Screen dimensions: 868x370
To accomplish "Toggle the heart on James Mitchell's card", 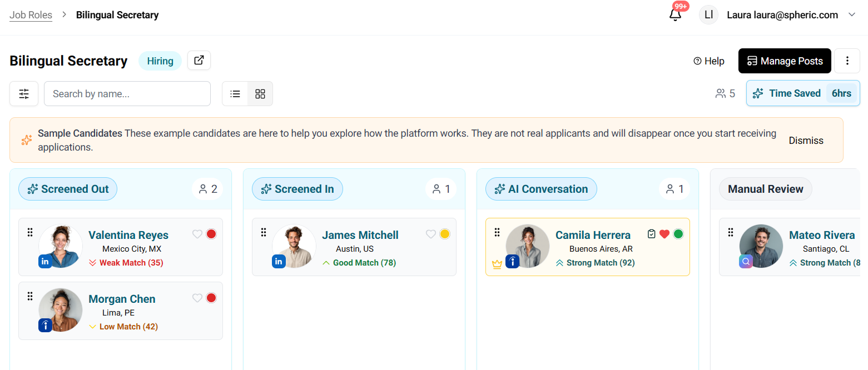I will [x=430, y=234].
